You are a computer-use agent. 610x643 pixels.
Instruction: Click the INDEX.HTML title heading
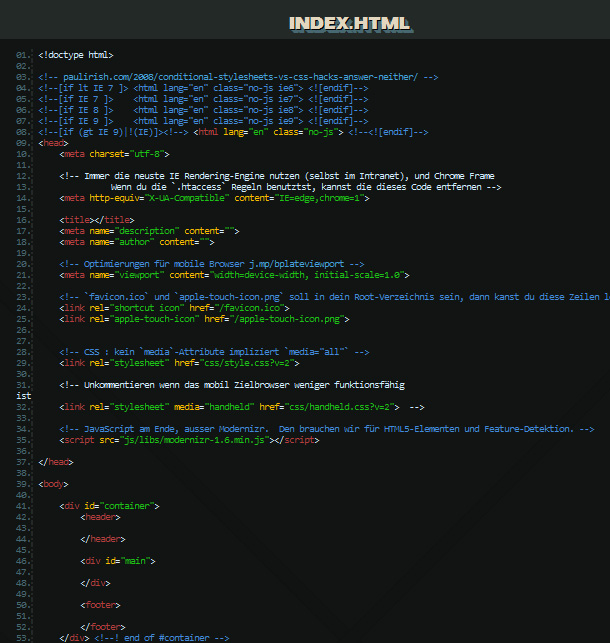[x=349, y=24]
